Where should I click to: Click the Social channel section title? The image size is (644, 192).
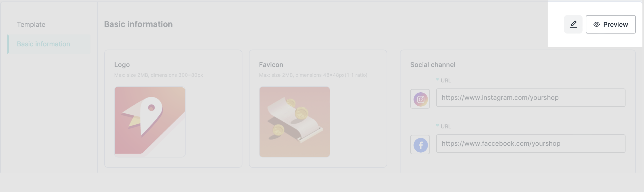432,65
